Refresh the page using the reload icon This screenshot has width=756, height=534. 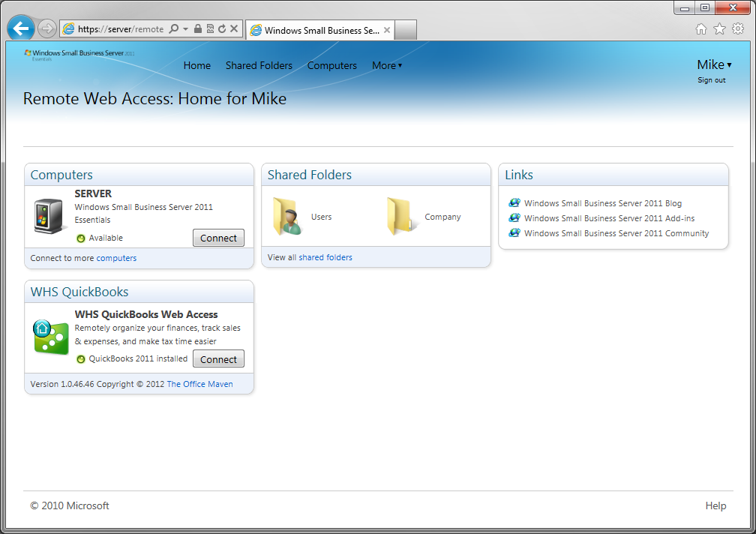(222, 29)
